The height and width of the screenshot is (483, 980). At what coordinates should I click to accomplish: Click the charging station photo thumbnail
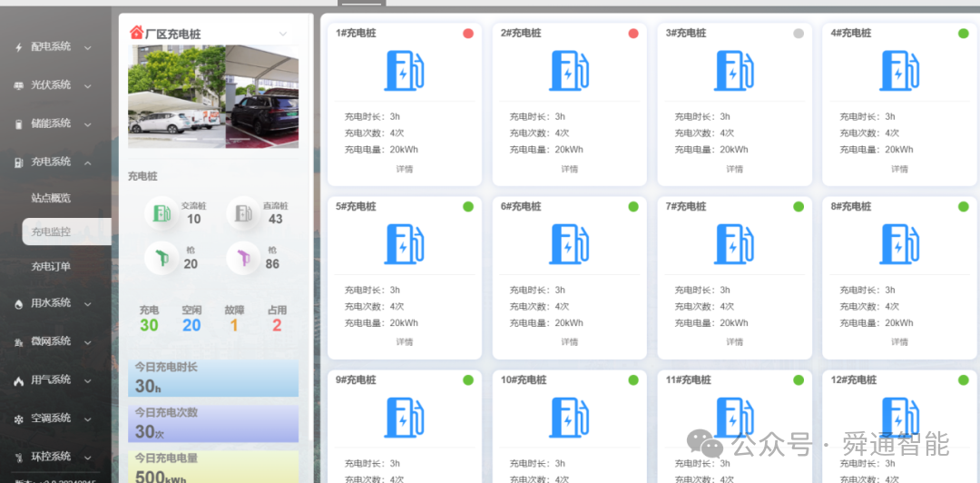(x=213, y=96)
